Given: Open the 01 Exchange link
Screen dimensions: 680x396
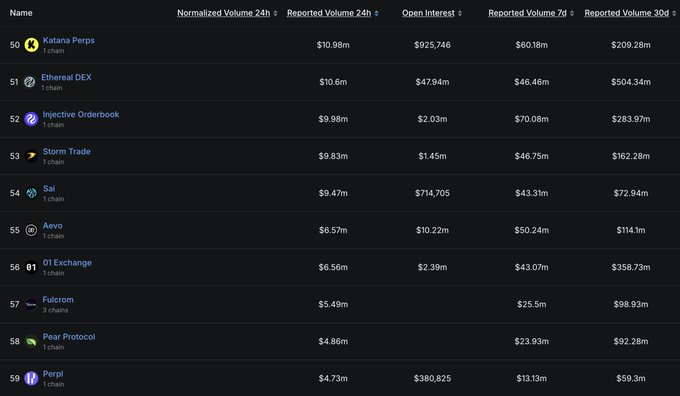Looking at the screenshot, I should 67,262.
